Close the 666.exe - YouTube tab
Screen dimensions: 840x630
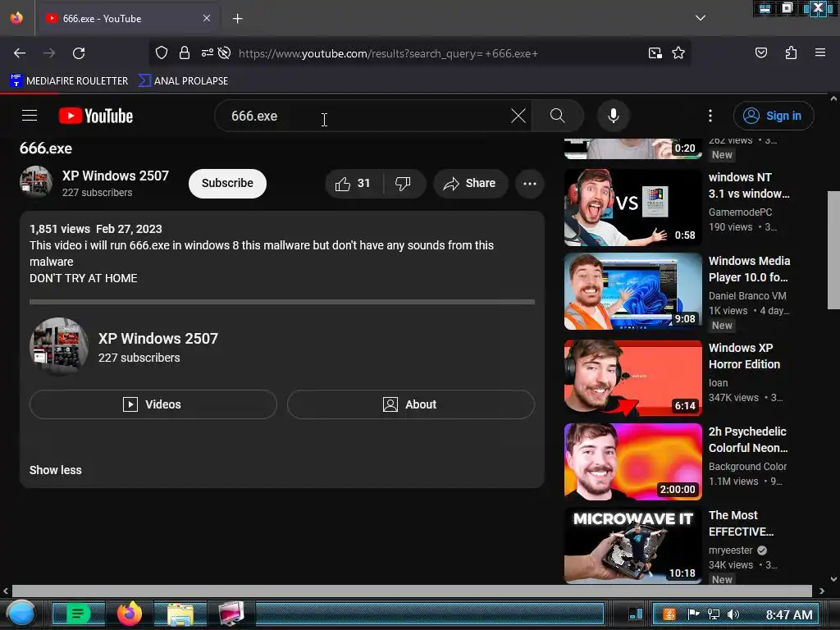[x=206, y=18]
